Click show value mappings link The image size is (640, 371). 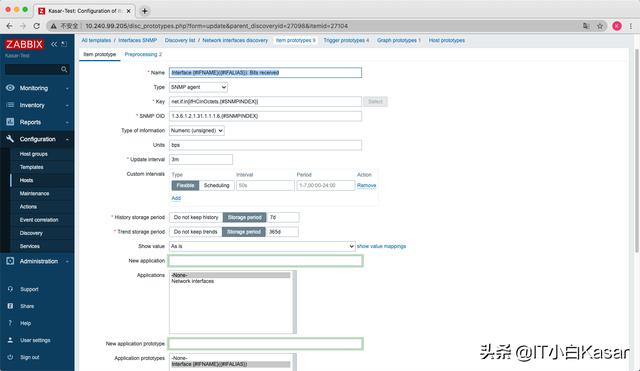pyautogui.click(x=381, y=246)
